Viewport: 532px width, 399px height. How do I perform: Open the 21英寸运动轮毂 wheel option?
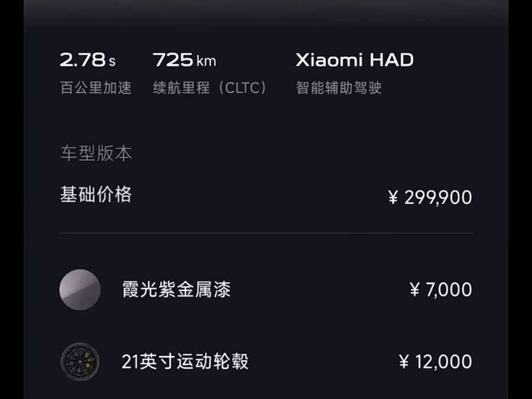(x=185, y=362)
